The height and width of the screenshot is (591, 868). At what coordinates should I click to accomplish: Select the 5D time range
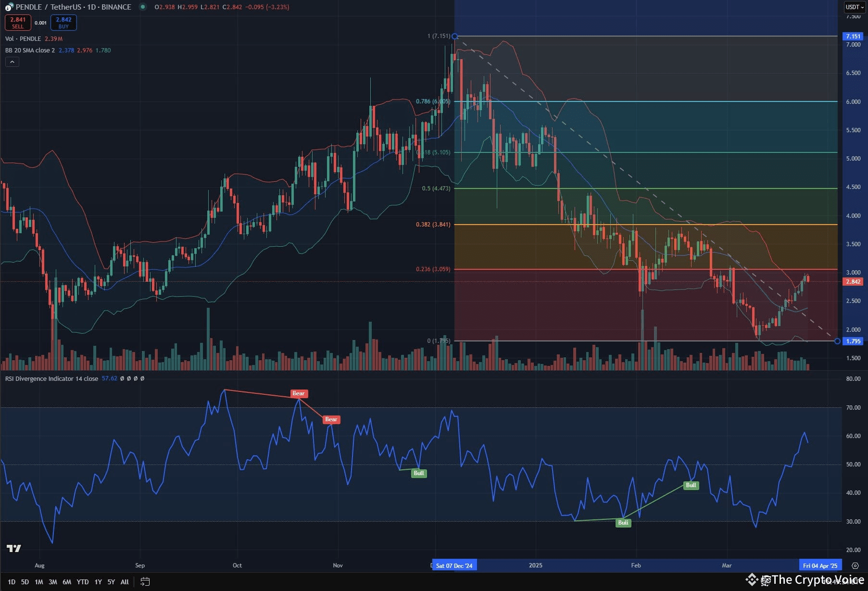25,582
